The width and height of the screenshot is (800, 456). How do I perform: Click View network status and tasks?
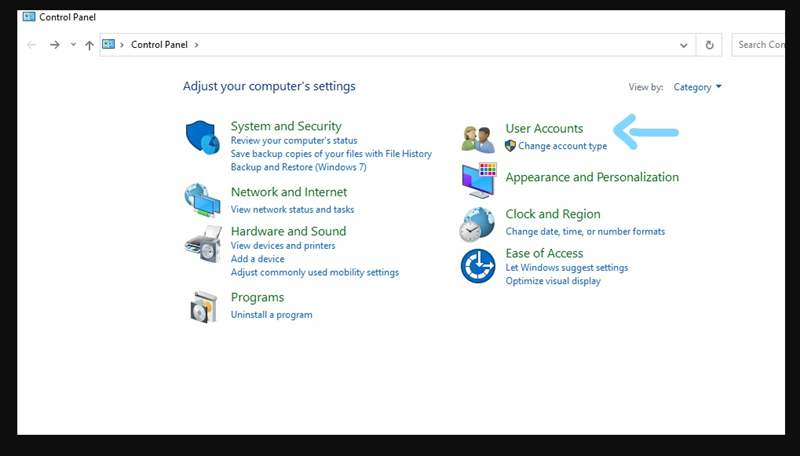click(x=292, y=210)
